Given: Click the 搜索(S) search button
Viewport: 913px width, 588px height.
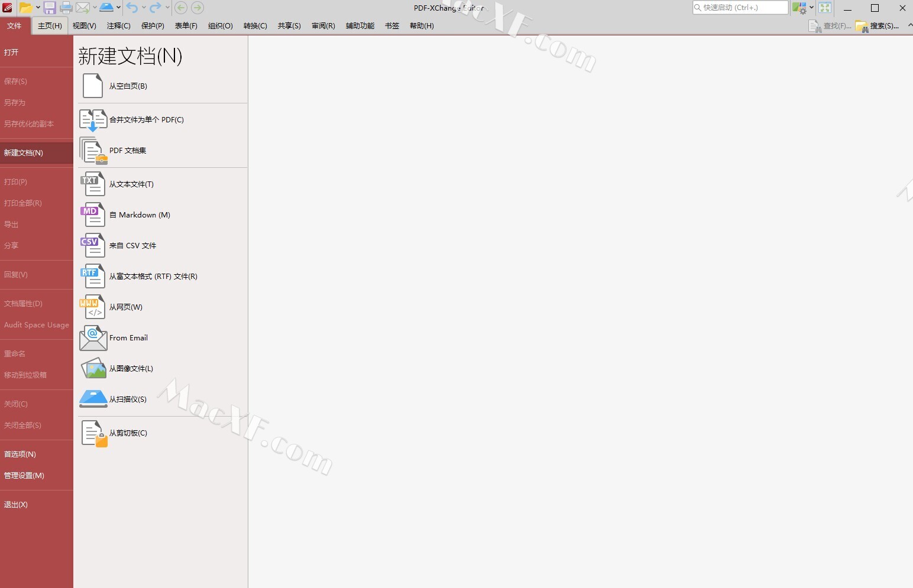Looking at the screenshot, I should [878, 26].
